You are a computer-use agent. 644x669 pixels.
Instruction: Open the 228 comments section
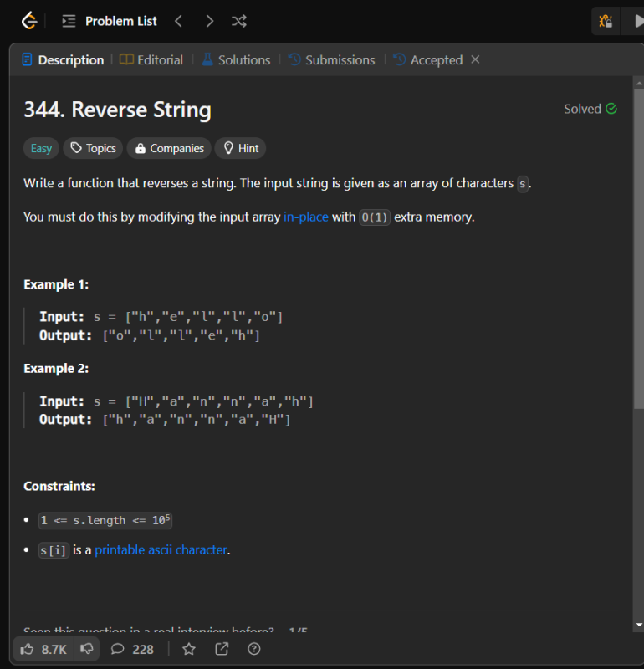[132, 649]
